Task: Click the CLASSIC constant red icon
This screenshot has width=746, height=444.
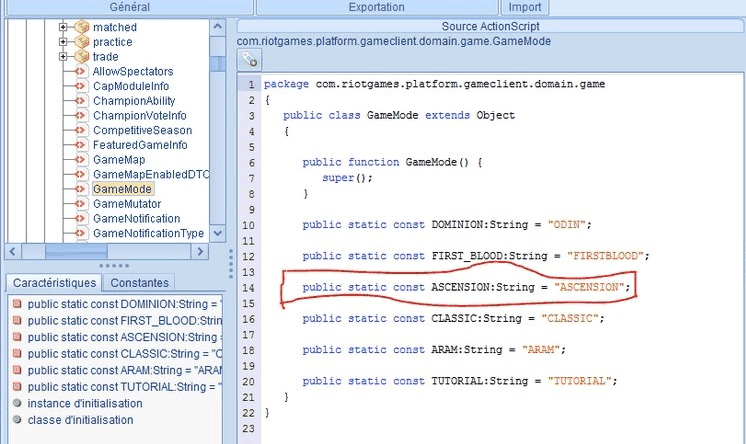Action: click(x=17, y=354)
